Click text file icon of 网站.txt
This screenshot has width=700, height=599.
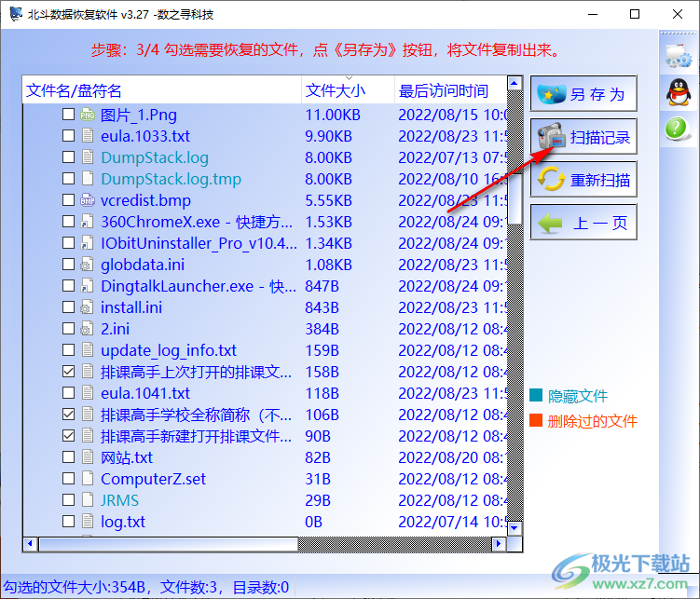pyautogui.click(x=88, y=457)
